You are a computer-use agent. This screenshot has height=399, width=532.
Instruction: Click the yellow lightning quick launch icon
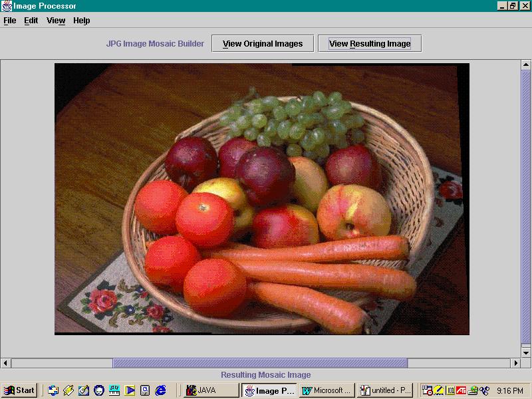[x=68, y=390]
